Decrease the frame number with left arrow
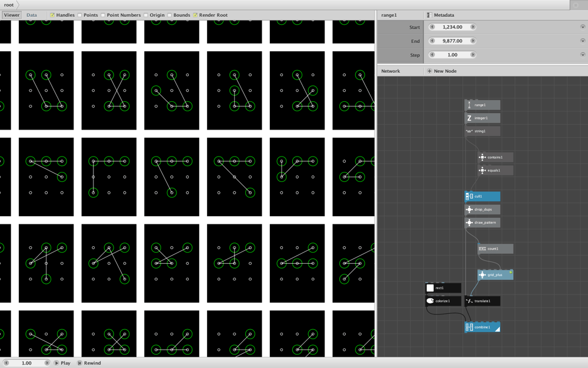Screen dimensions: 588x368 (6, 363)
